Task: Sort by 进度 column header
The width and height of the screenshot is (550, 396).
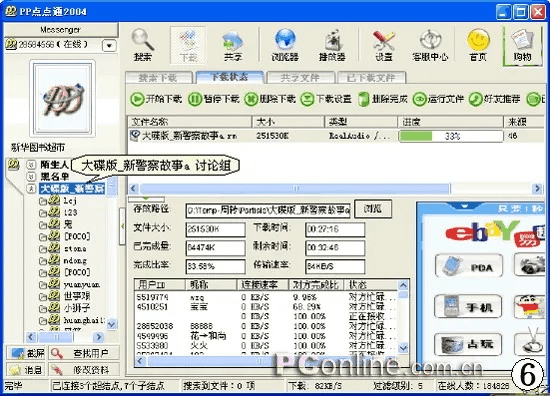Action: coord(450,122)
